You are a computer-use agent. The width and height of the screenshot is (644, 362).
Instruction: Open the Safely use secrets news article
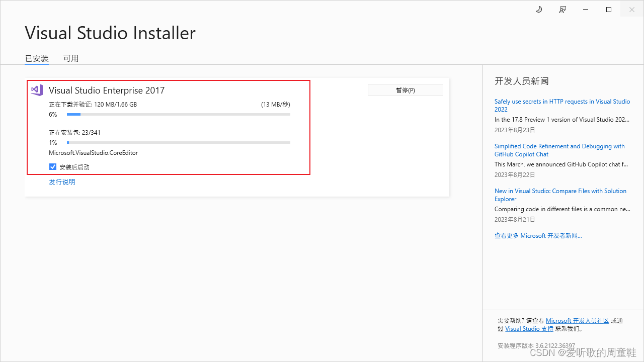562,105
